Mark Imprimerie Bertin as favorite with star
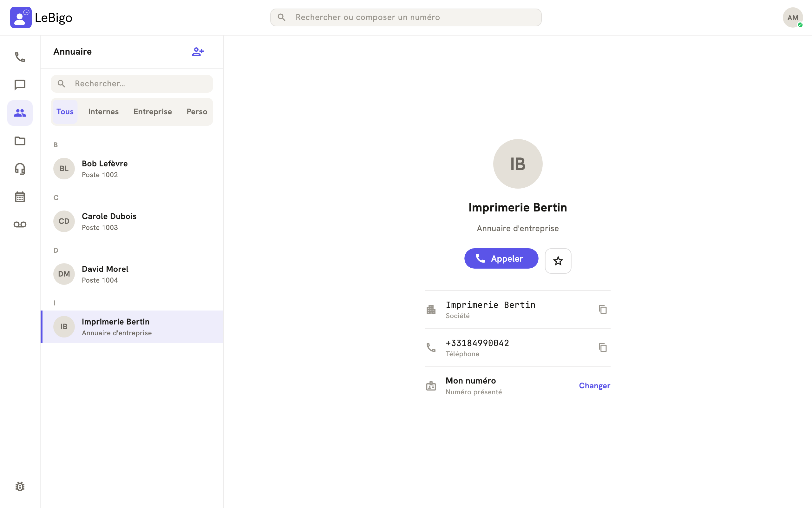This screenshot has height=508, width=812. pyautogui.click(x=558, y=261)
